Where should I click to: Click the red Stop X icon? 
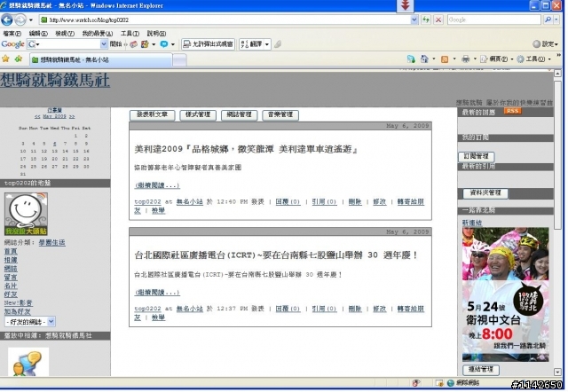coord(438,20)
